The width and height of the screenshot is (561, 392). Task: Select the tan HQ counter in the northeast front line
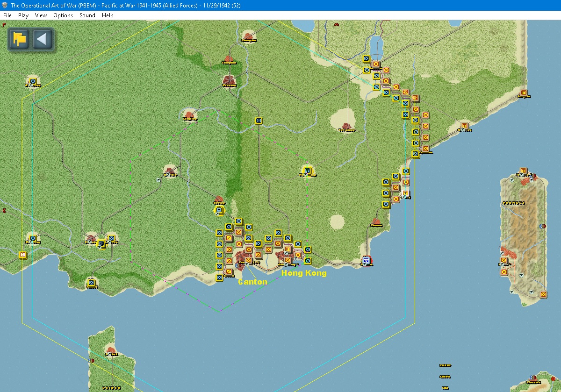(415, 98)
